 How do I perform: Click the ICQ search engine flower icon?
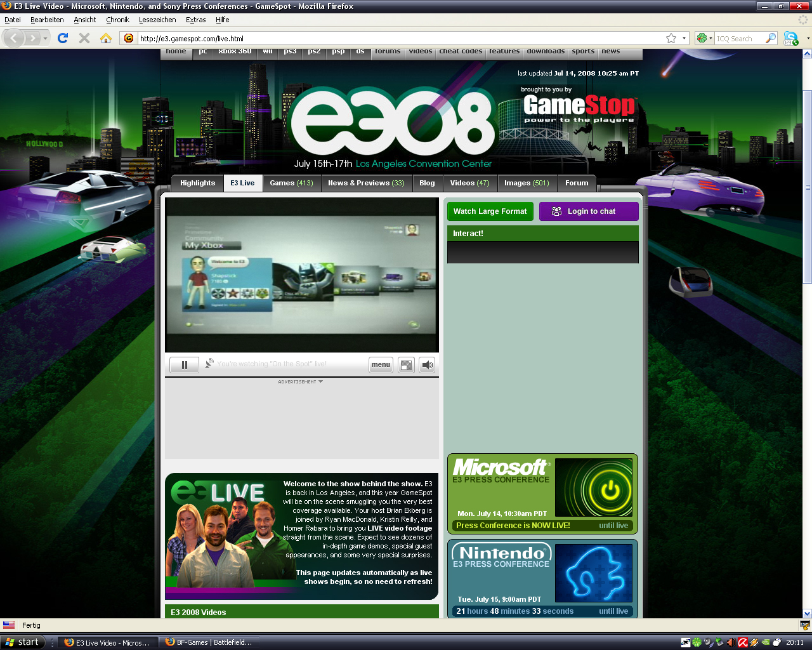(x=702, y=38)
